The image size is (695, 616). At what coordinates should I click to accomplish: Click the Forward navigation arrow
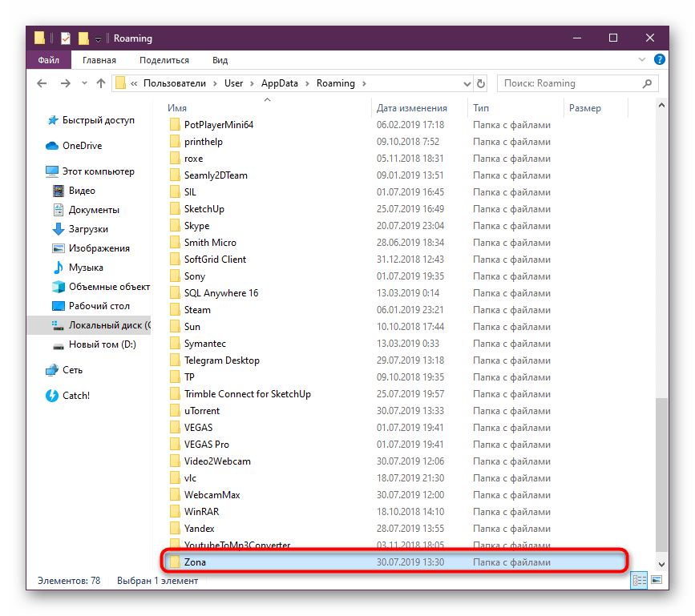pos(66,83)
